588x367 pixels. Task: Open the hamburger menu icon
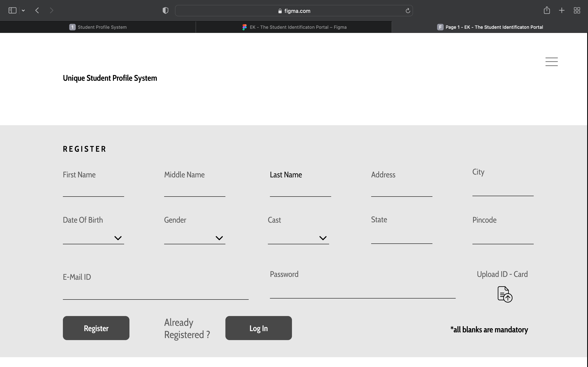(551, 62)
